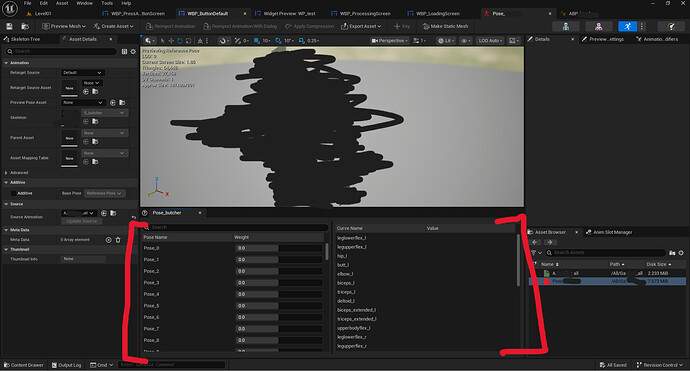The height and width of the screenshot is (371, 690).
Task: Open Skeletal Mesh editor mode
Action: coord(598,26)
